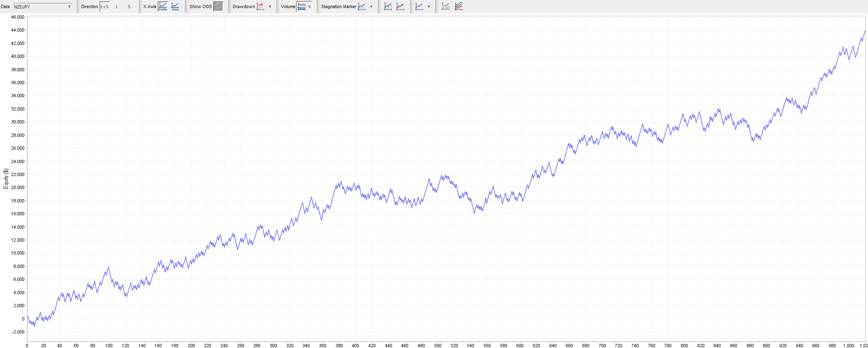868x348 pixels.
Task: Expand the Drawdown options arrow
Action: coord(270,7)
